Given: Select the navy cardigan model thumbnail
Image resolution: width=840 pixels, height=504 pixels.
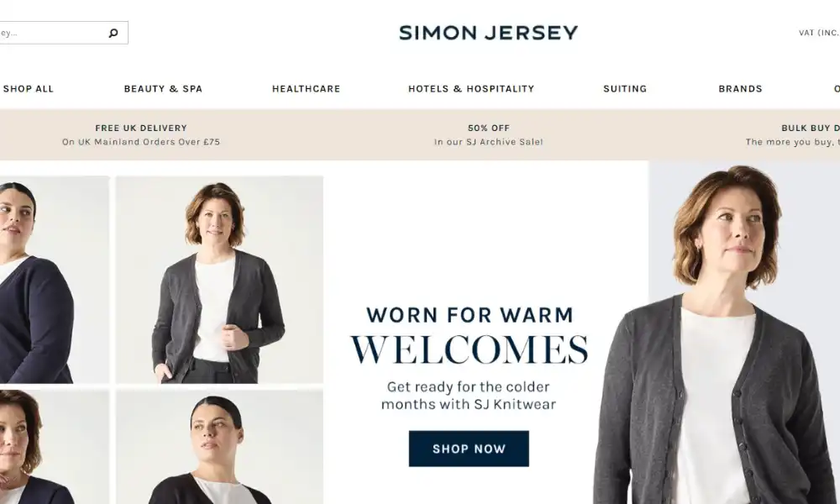Looking at the screenshot, I should [x=54, y=280].
